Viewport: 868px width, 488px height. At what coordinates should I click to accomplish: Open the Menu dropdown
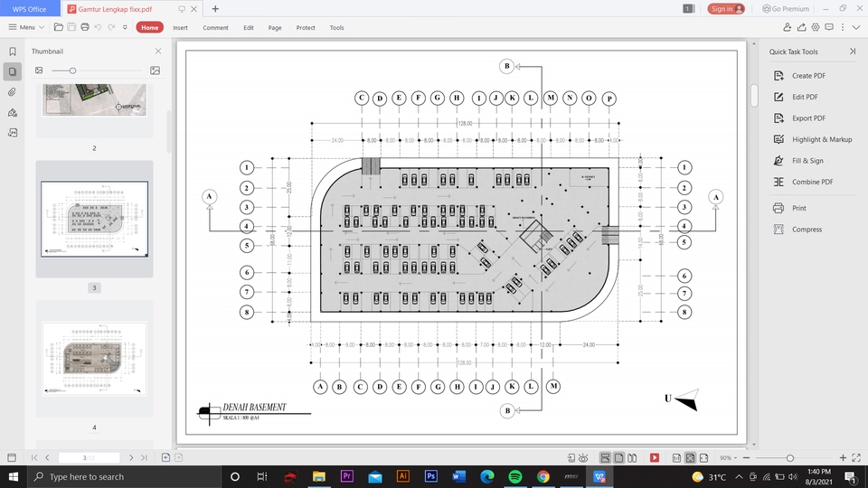click(x=26, y=27)
